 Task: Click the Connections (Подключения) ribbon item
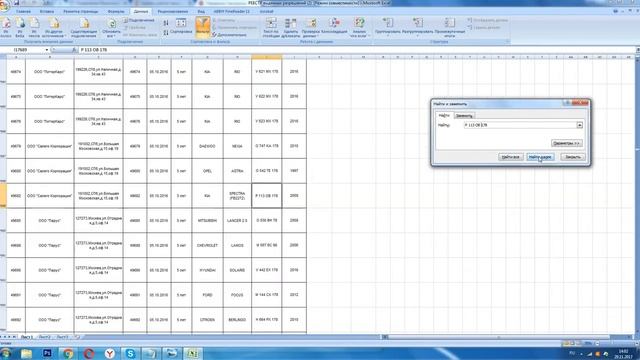tap(139, 20)
